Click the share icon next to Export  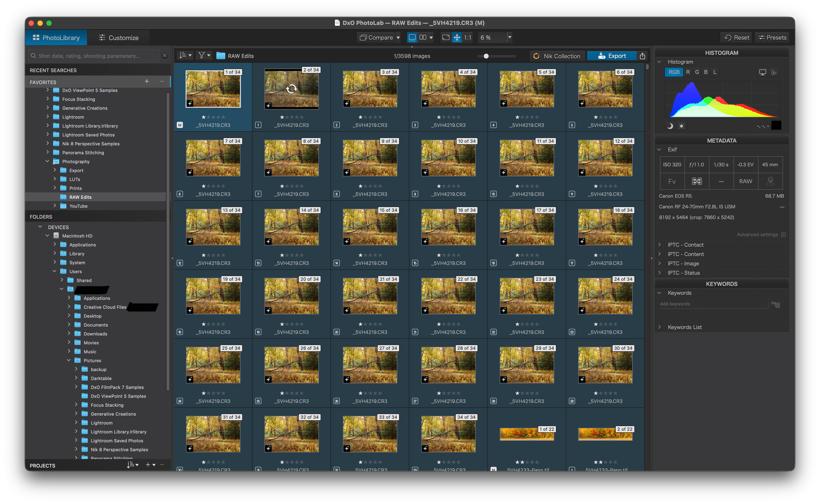(x=642, y=56)
